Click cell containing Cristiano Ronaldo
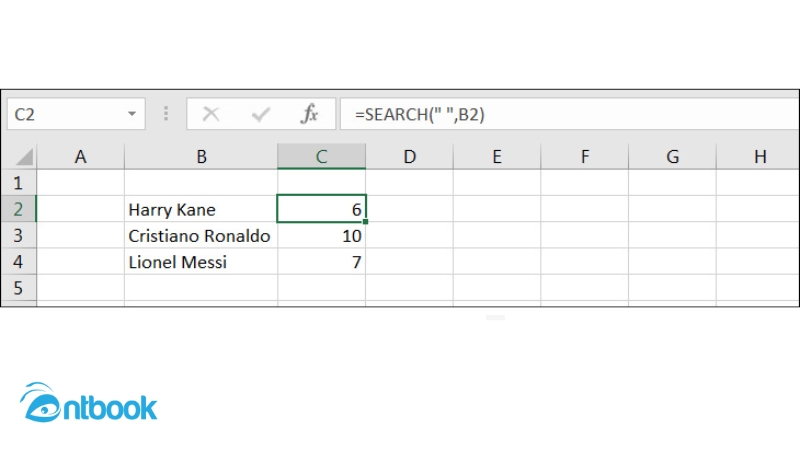The width and height of the screenshot is (800, 450). pyautogui.click(x=201, y=235)
